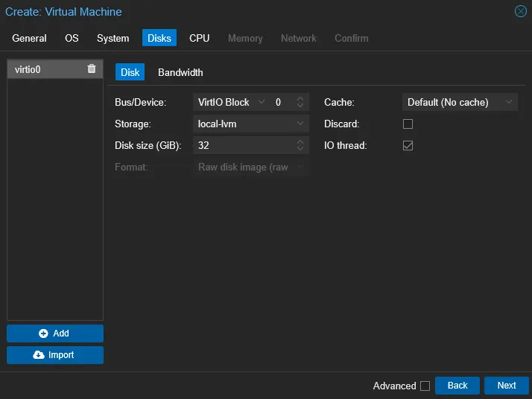Screen dimensions: 532x399
Task: Click the trash icon next to virtio0
Action: [x=92, y=69]
